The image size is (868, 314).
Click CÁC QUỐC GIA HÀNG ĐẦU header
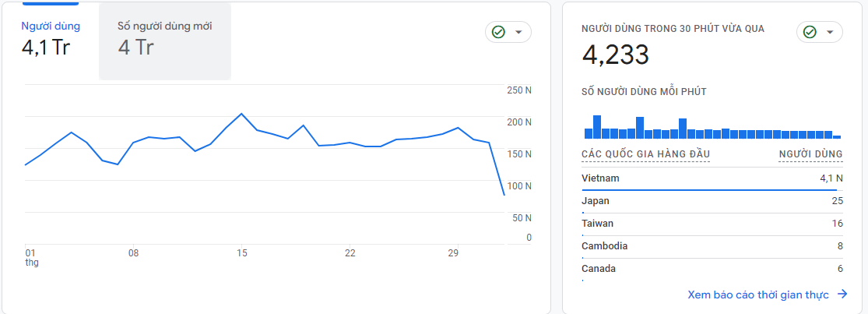point(645,154)
